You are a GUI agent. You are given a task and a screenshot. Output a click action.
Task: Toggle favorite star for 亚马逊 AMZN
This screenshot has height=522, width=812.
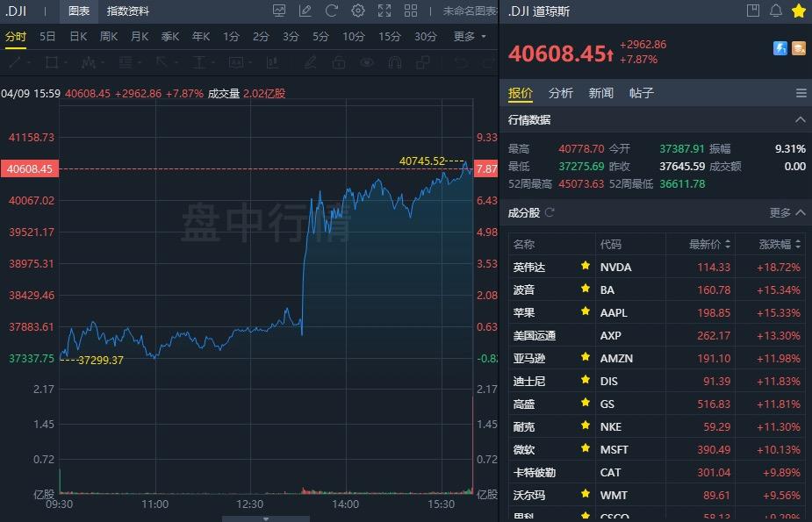coord(586,356)
